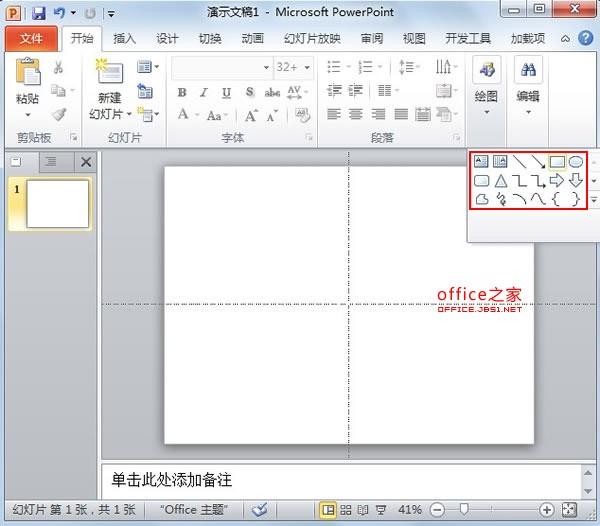Select slide 1 thumbnail in slide pane
600x526 pixels.
[57, 204]
